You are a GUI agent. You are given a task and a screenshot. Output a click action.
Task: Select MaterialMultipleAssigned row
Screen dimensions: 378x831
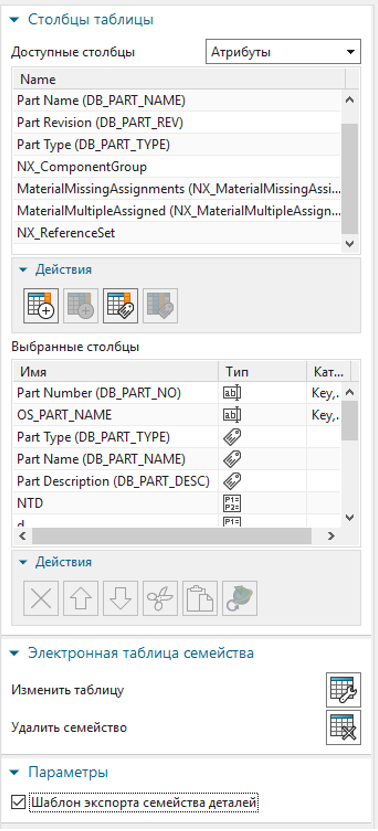pos(177,210)
